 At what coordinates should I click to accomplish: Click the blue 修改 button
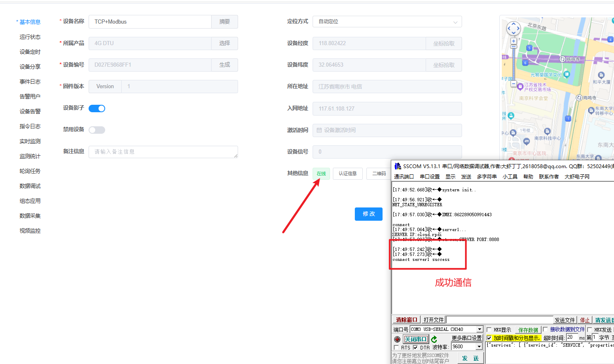[x=368, y=214]
